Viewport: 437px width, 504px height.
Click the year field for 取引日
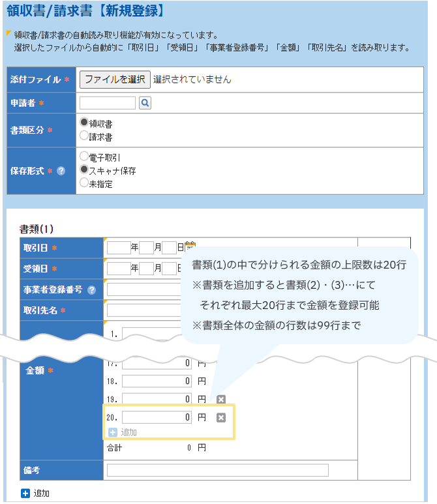click(118, 248)
